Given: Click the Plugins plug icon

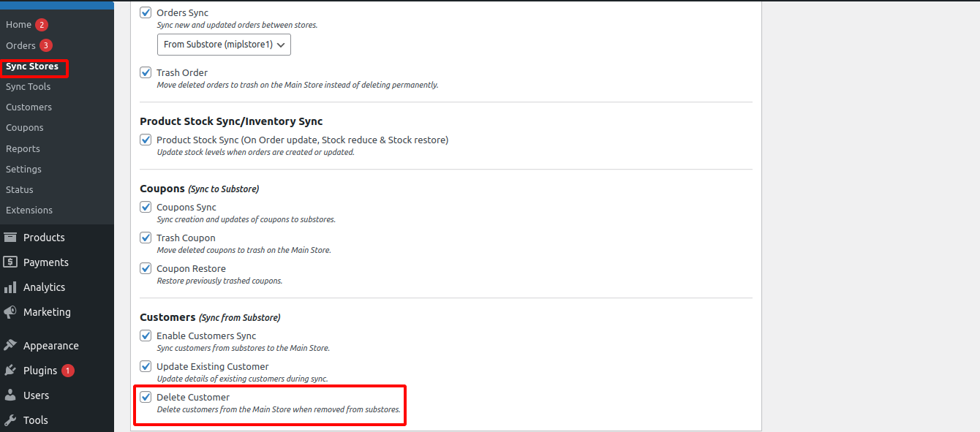Looking at the screenshot, I should tap(10, 371).
